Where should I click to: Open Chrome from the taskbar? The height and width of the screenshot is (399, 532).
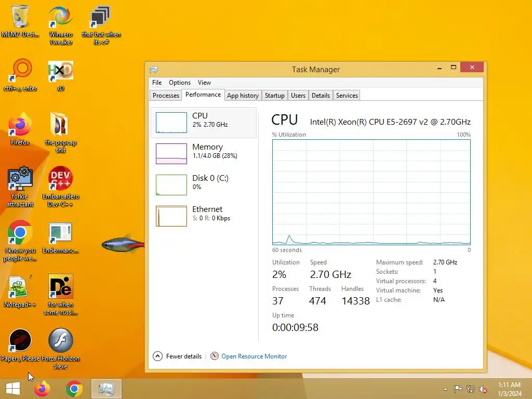click(74, 389)
